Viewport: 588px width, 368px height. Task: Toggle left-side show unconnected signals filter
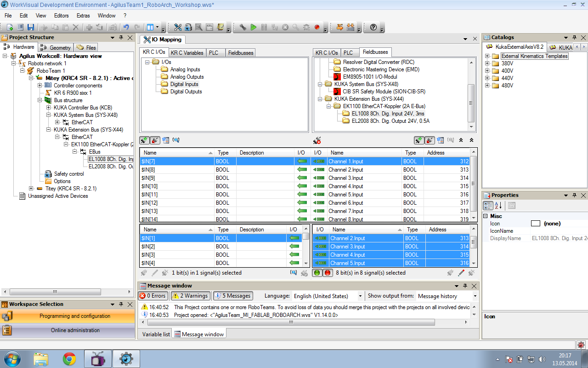coord(155,140)
